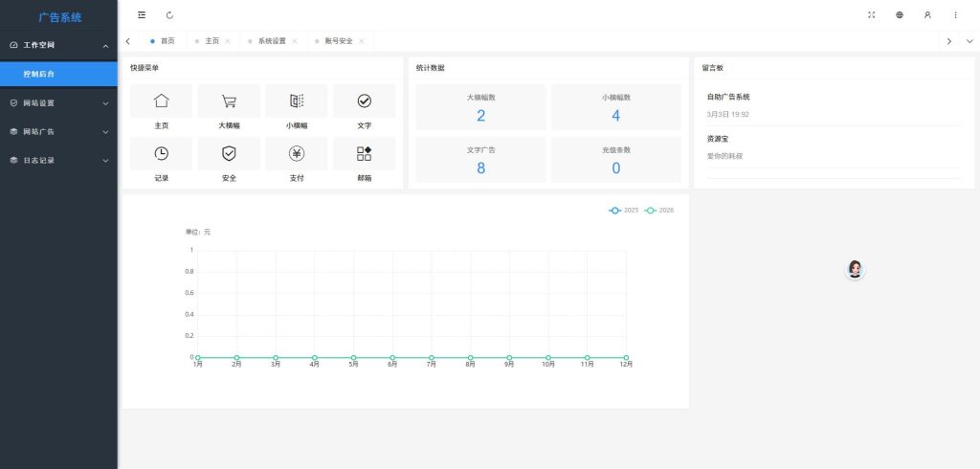Image resolution: width=980 pixels, height=469 pixels.
Task: Click the 小横幅数 statistic card
Action: 615,107
